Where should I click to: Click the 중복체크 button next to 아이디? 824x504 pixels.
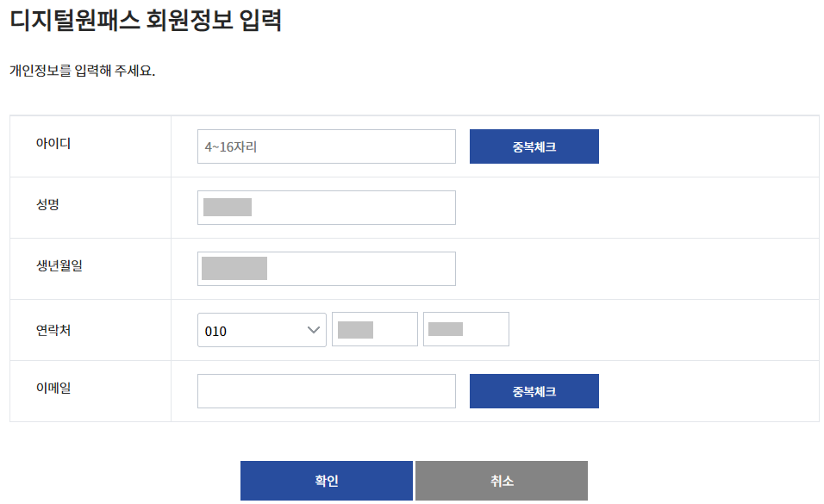[x=534, y=146]
